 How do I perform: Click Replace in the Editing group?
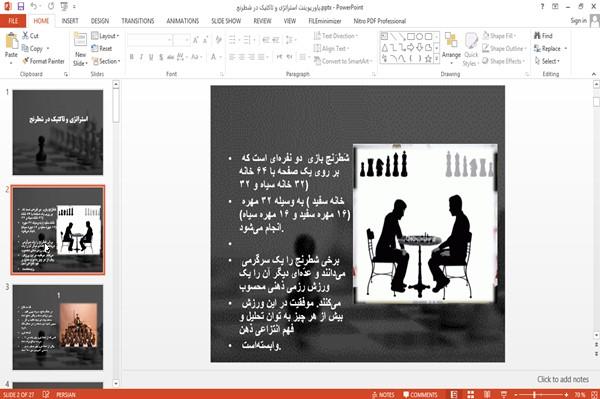[551, 49]
